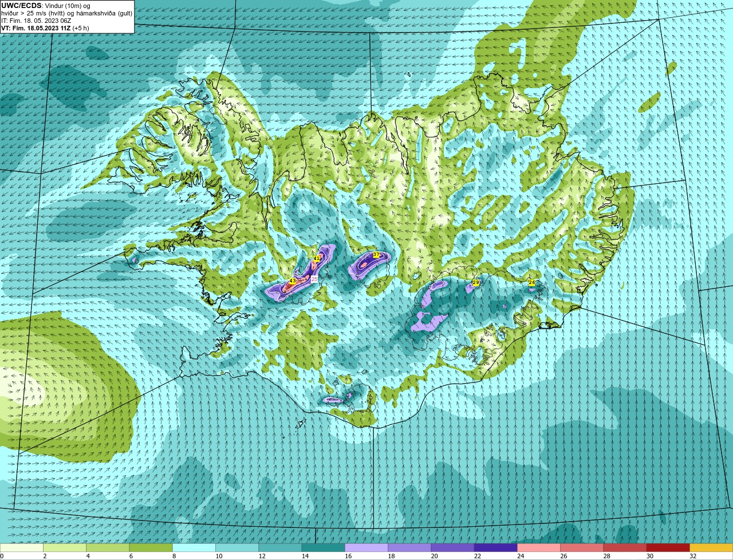Select the 28–30 m/s red legend swatch
Image resolution: width=733 pixels, height=560 pixels.
[x=625, y=547]
